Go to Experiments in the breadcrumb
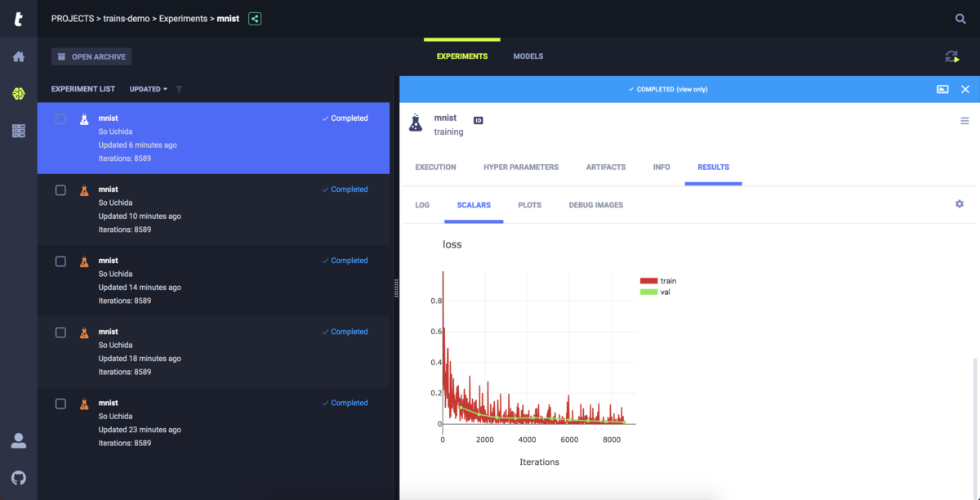Screen dimensions: 980x500 pyautogui.click(x=185, y=18)
